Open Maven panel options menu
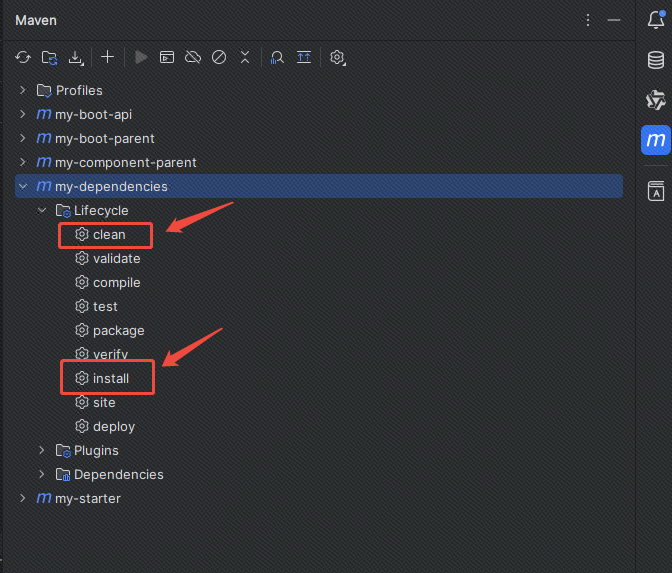The height and width of the screenshot is (573, 672). coord(588,20)
